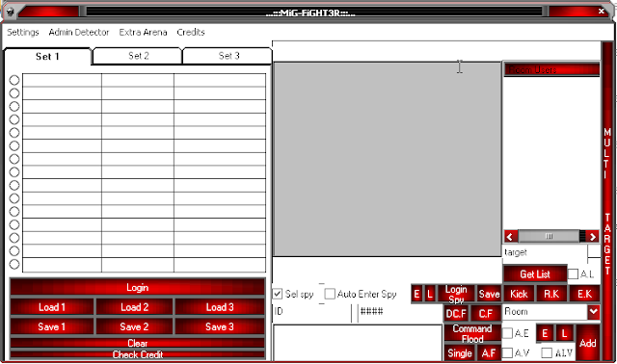Click the Add button

[588, 343]
